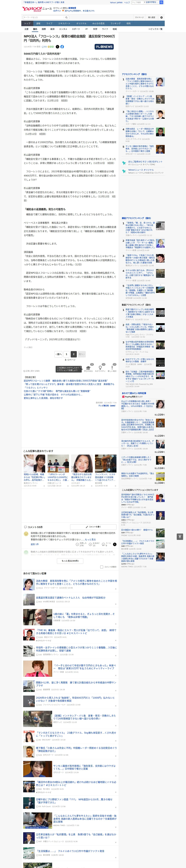Open the ライブ tab in dark navbar
Image resolution: width=186 pixels, height=868 pixels.
click(49, 24)
